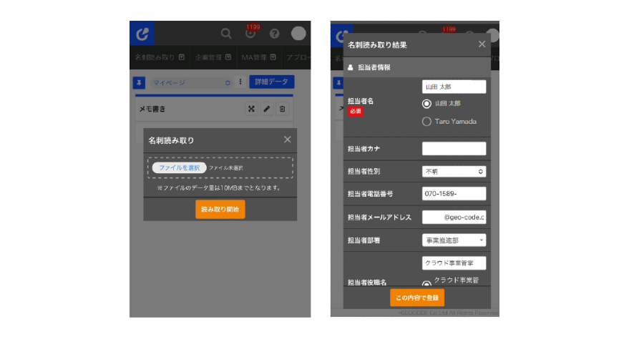
Task: Select the クラウド事業管 radio option under 担当者役職名
Action: coord(426,283)
